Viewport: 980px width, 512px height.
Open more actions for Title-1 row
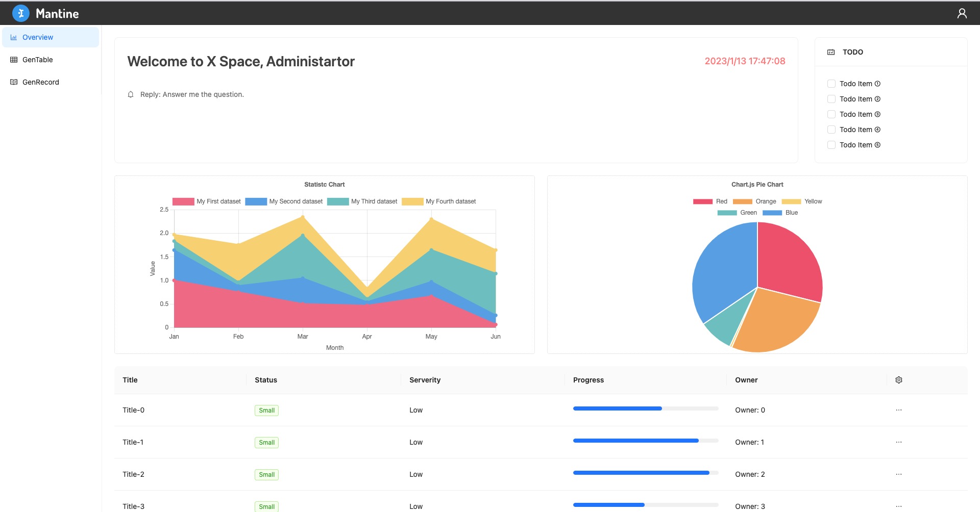[x=899, y=442]
